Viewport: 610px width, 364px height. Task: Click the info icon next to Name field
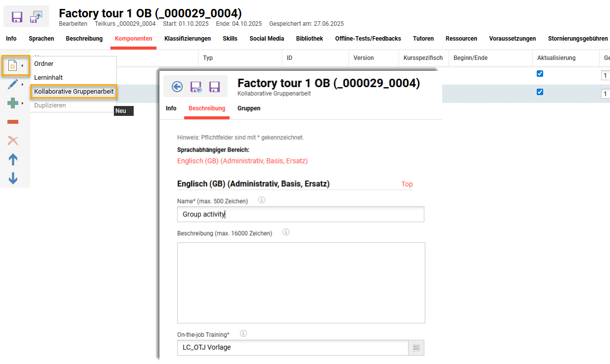pyautogui.click(x=261, y=200)
